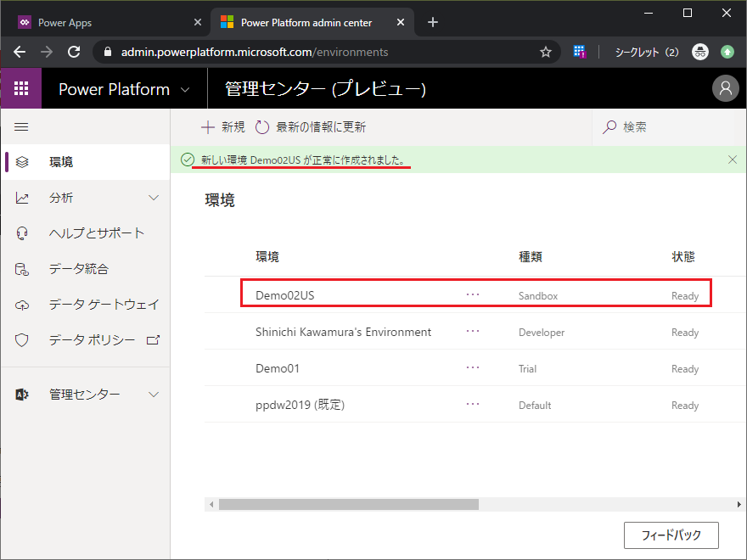747x560 pixels.
Task: Select 環境 in the sidebar
Action: (x=85, y=162)
